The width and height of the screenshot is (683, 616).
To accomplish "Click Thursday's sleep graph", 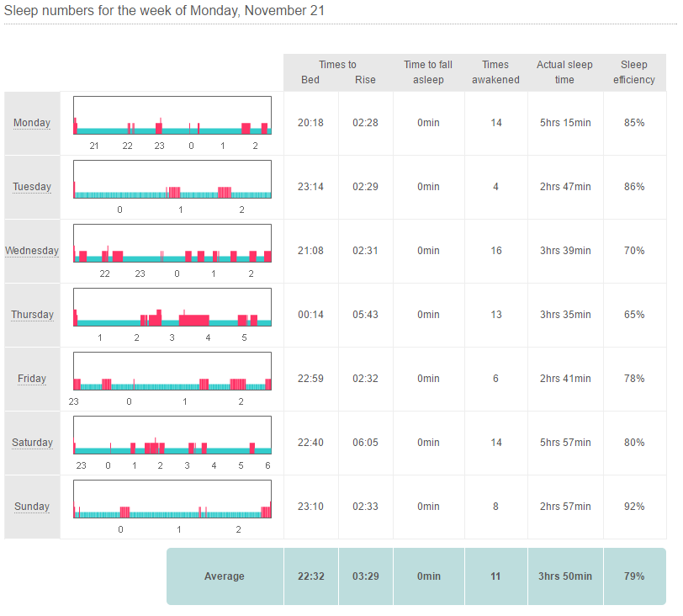I will point(172,307).
